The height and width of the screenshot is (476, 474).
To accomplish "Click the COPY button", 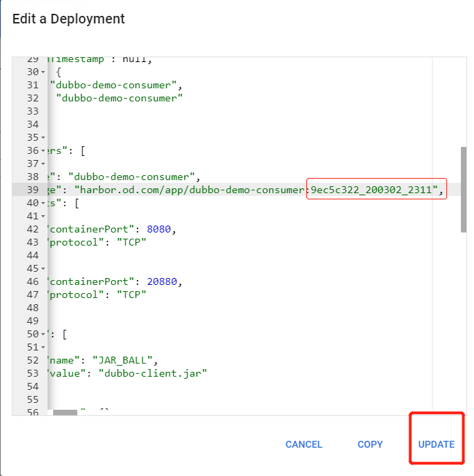I will [x=370, y=444].
